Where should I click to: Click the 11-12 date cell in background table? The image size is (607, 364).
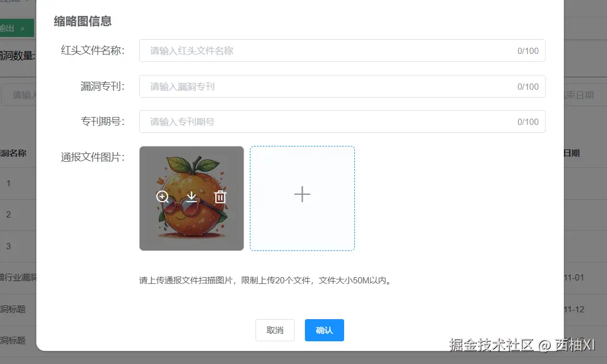pyautogui.click(x=573, y=309)
